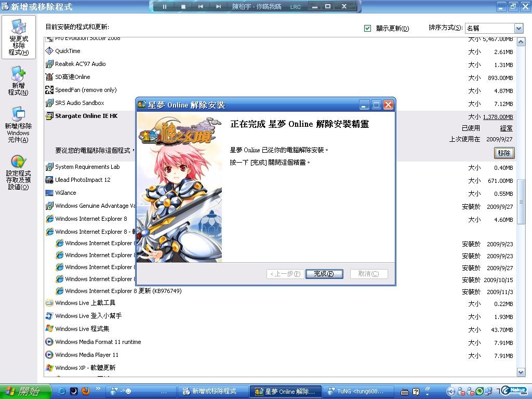Select QuickTime program icon in list

coord(49,51)
